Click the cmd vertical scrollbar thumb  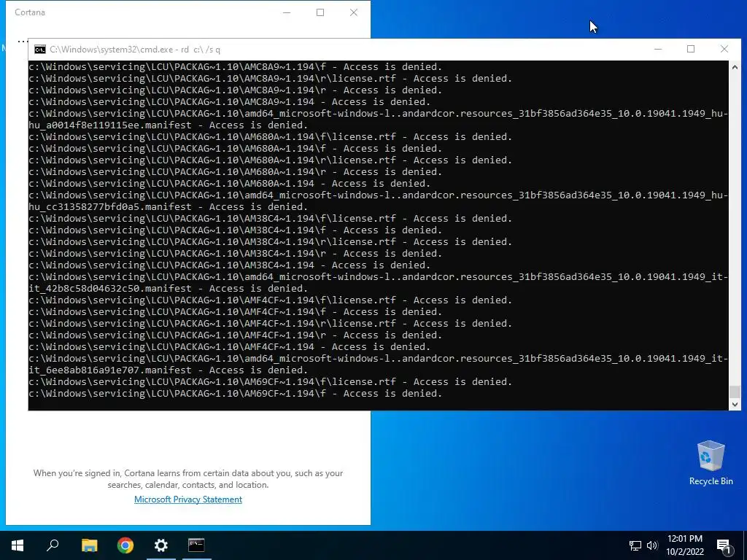point(735,392)
